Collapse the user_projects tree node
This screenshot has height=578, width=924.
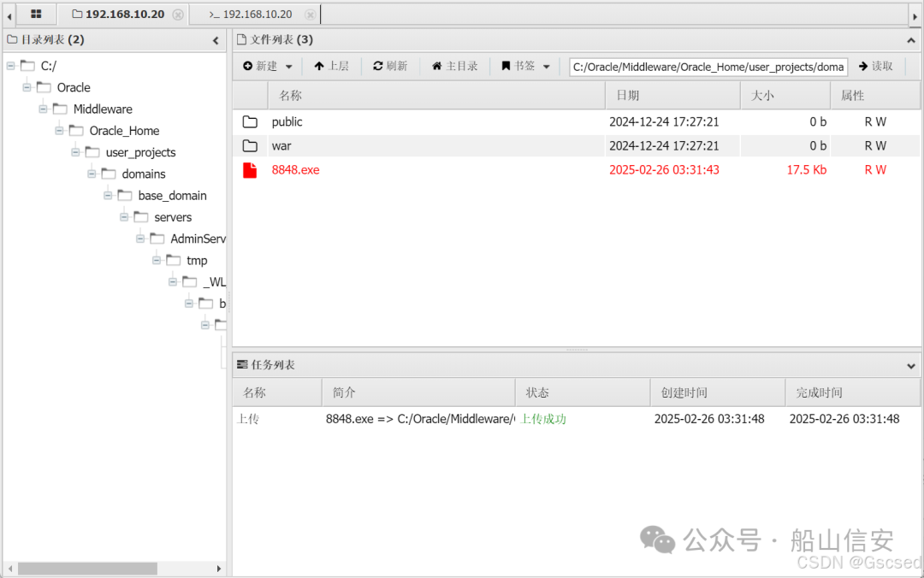(x=75, y=152)
